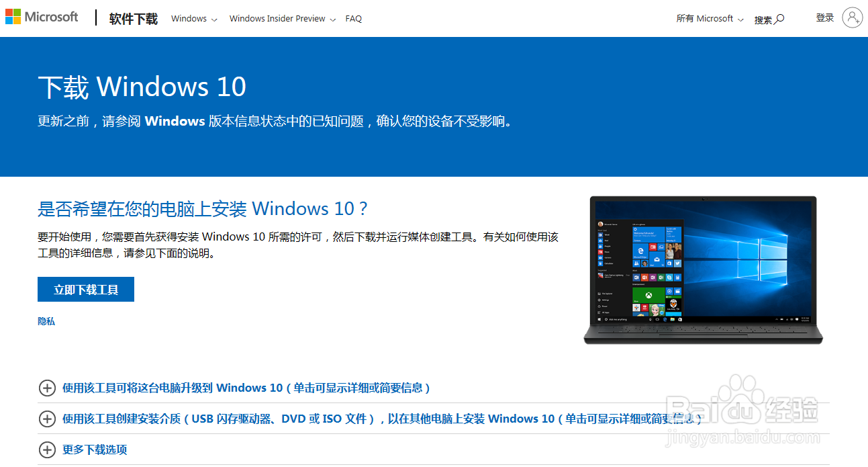This screenshot has width=868, height=467.
Task: Open the Windows dropdown menu
Action: tap(194, 19)
